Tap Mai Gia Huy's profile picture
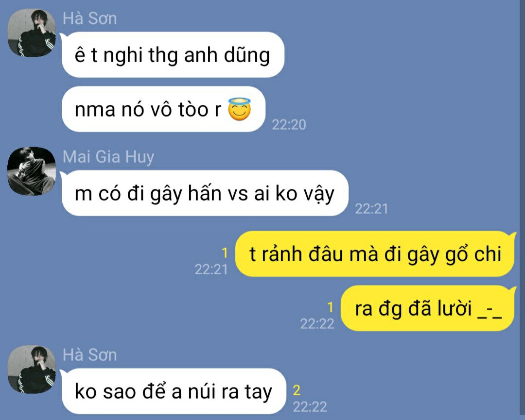The image size is (525, 420). click(32, 171)
